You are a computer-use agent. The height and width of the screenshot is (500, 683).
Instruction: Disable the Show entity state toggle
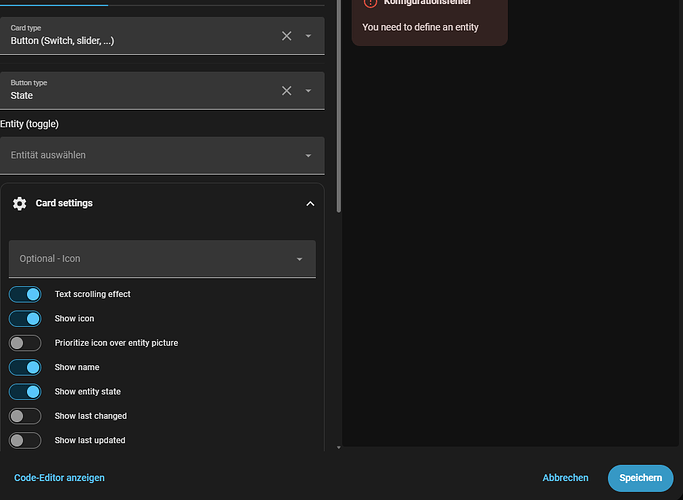(x=25, y=392)
